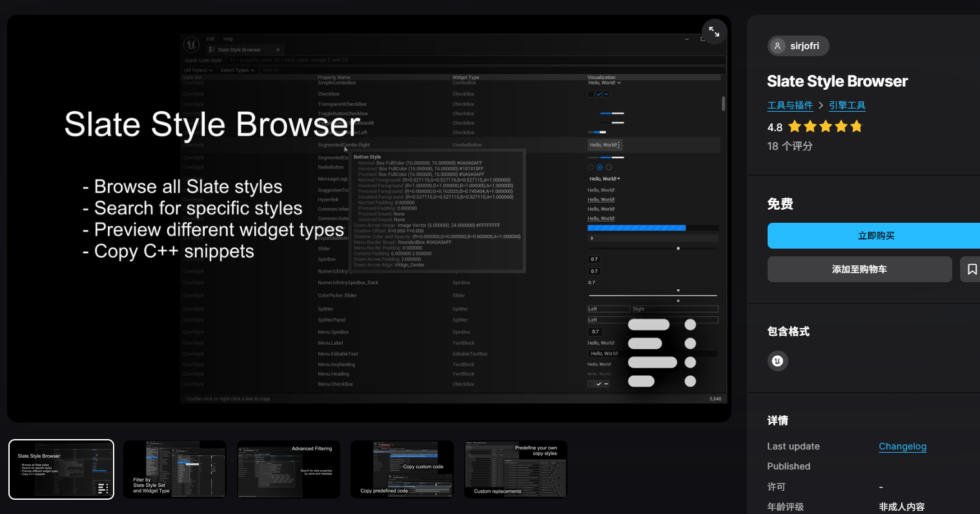This screenshot has height=514, width=980.
Task: Click the Slate Style Browser tab icon
Action: click(x=211, y=50)
